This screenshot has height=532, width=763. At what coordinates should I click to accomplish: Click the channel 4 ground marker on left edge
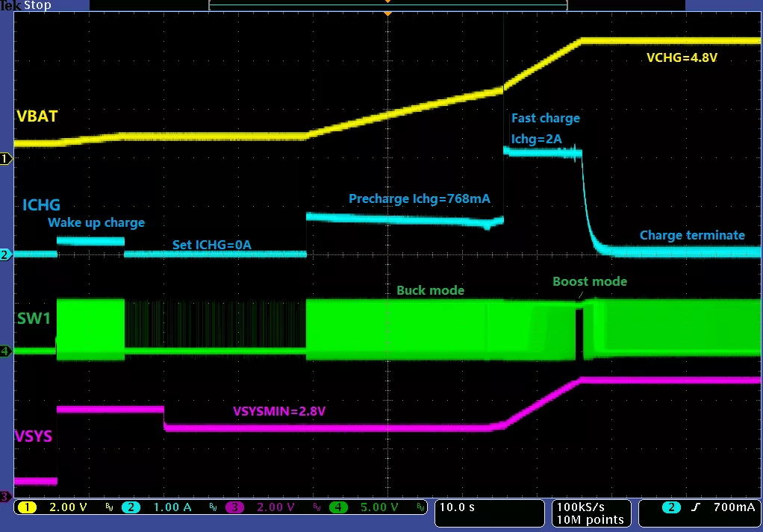6,351
